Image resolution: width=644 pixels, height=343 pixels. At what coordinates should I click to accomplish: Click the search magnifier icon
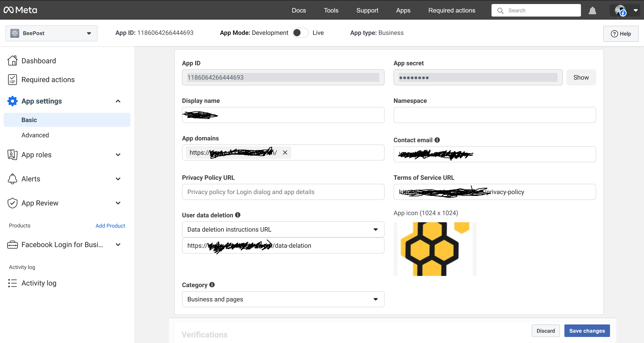tap(500, 11)
